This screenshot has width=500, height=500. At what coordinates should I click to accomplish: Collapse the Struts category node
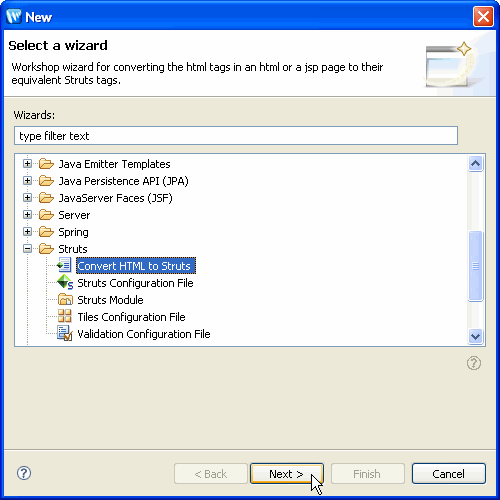pyautogui.click(x=27, y=249)
